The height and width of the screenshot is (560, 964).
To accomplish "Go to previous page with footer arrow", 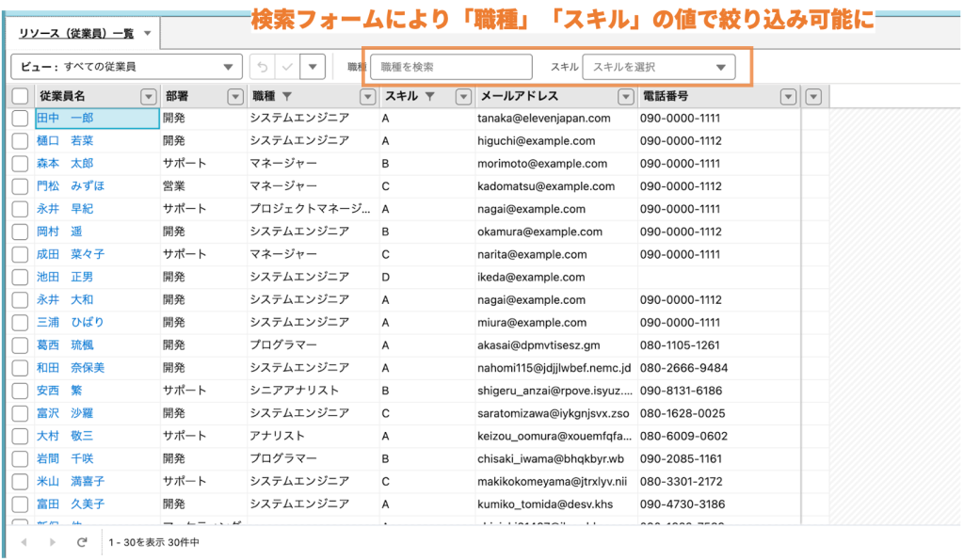I will click(24, 542).
